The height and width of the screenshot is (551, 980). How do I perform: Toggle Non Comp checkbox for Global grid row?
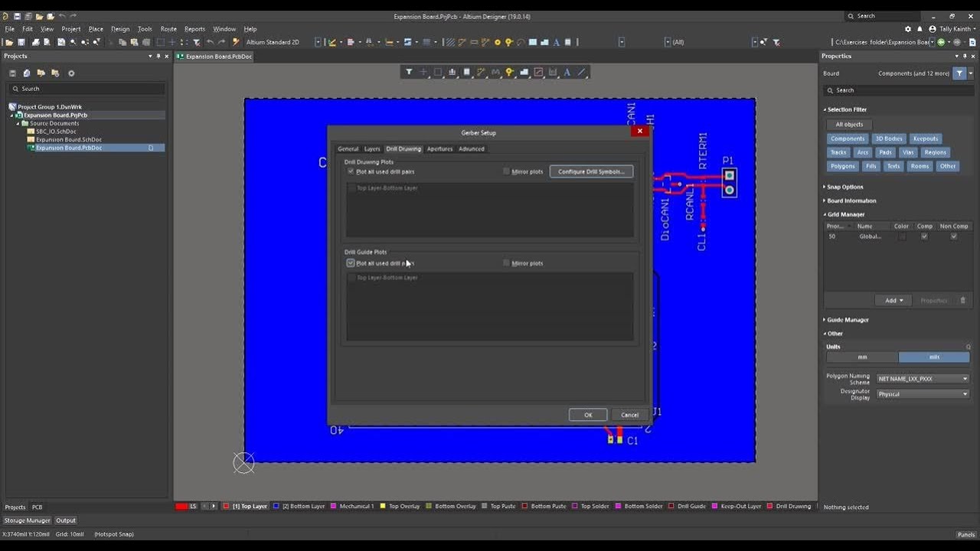[954, 236]
